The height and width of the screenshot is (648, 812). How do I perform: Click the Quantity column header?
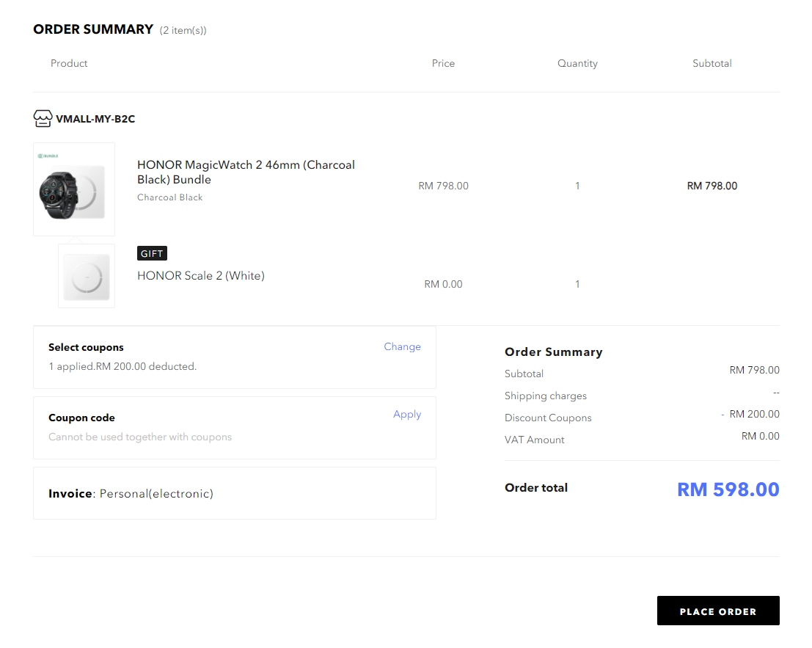pyautogui.click(x=577, y=63)
